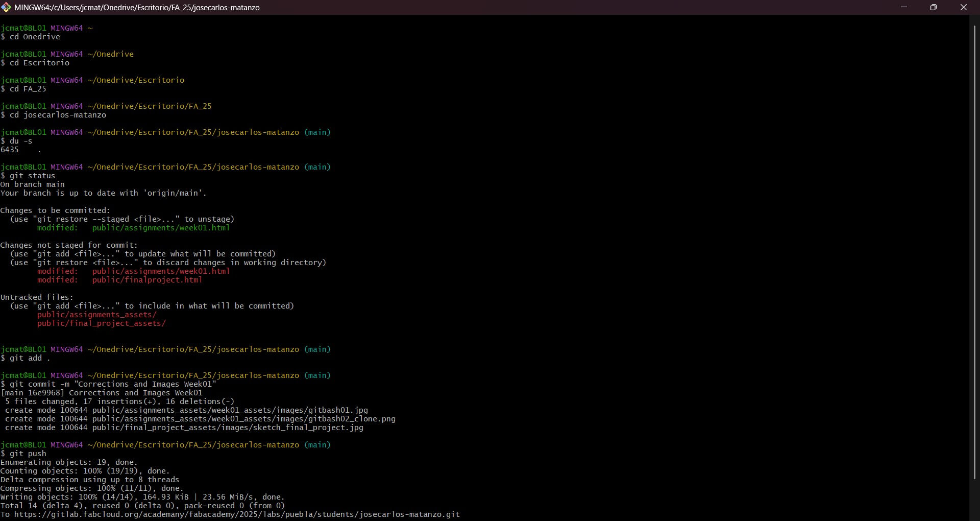Click the 'git status' command line
The height and width of the screenshot is (521, 980).
pos(28,176)
